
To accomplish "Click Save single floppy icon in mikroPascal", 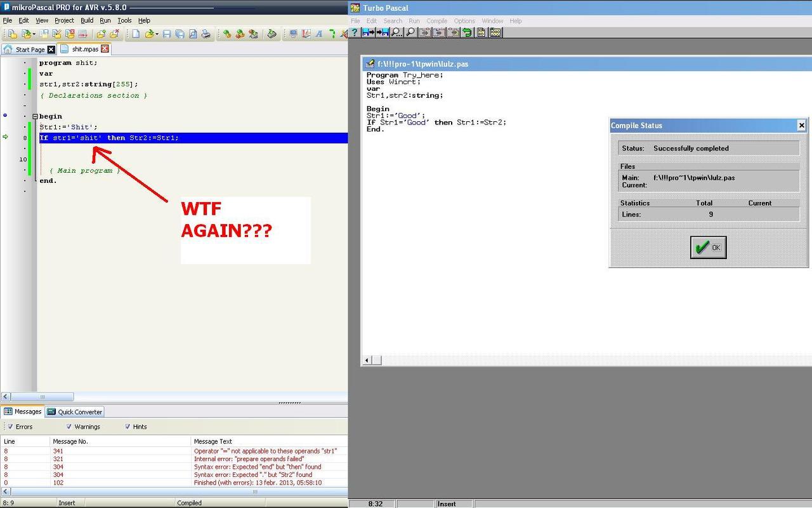I will click(167, 34).
